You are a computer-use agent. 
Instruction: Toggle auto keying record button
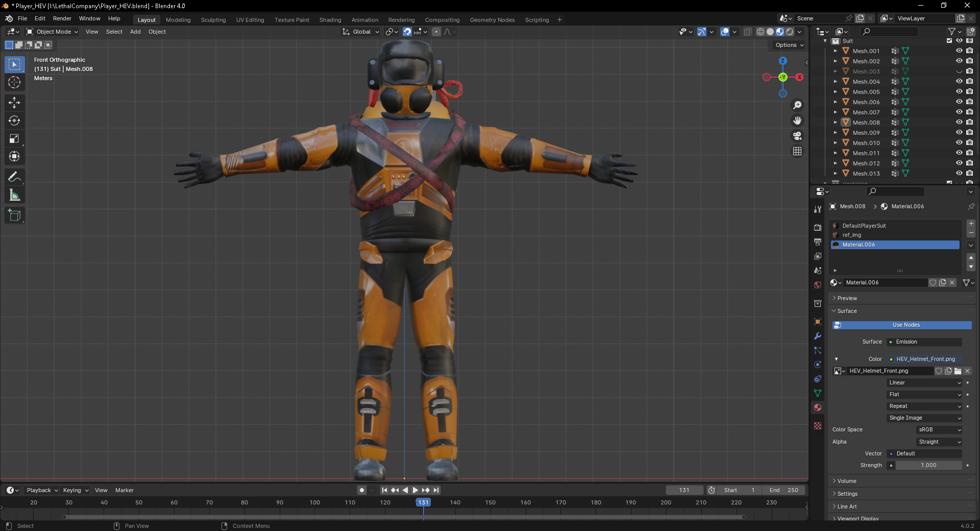click(x=362, y=490)
